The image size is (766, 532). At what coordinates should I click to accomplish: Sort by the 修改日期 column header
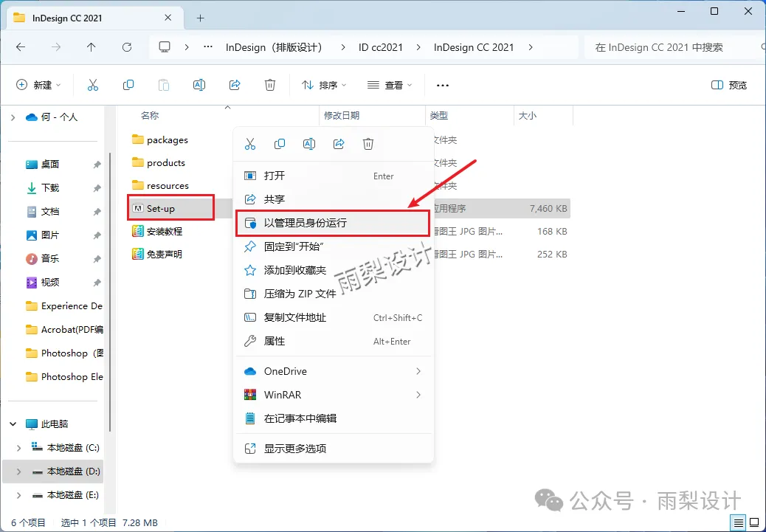click(342, 116)
